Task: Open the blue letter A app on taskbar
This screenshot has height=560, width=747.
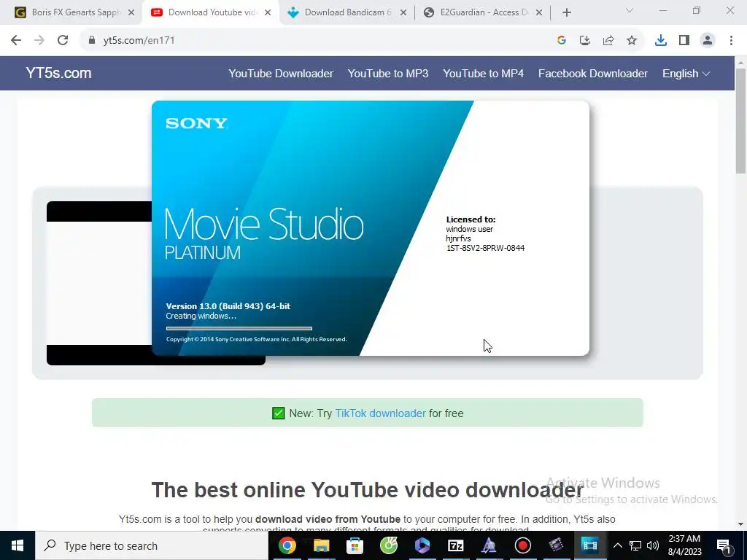Action: 489,545
